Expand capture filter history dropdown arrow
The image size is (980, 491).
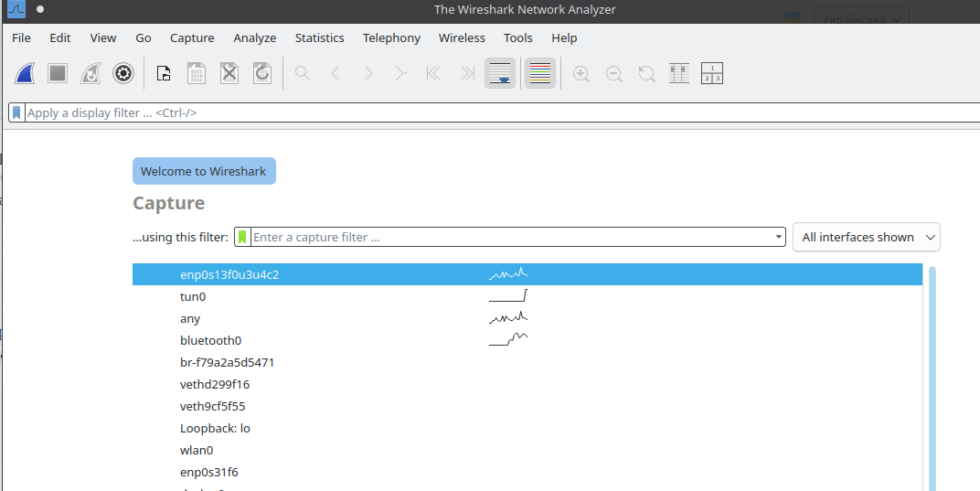[779, 237]
